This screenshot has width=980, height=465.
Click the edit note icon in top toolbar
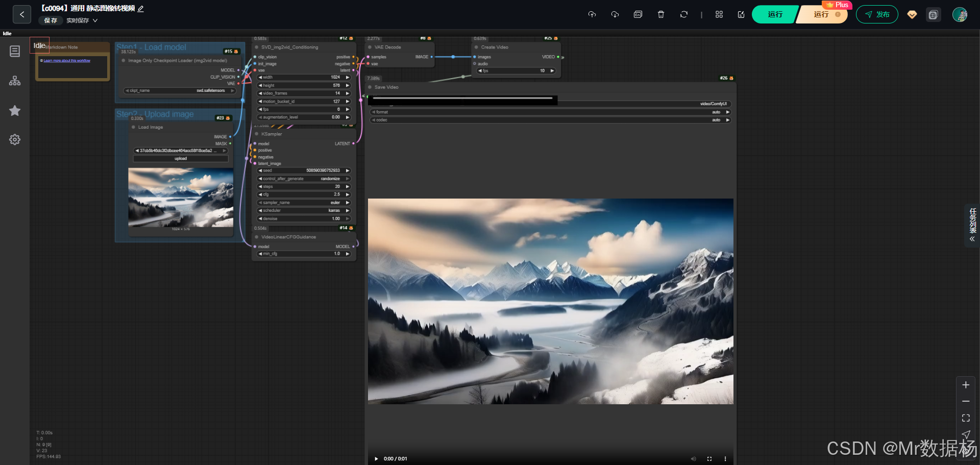click(741, 14)
